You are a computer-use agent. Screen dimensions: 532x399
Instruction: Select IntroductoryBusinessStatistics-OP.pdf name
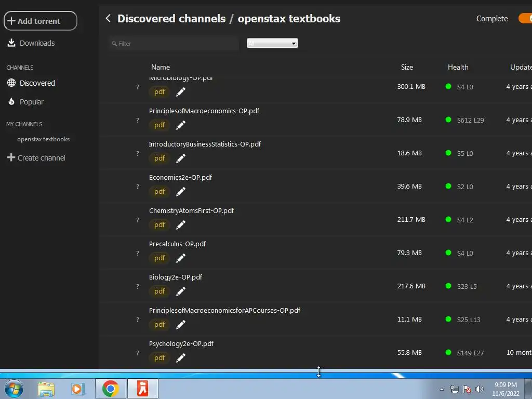[205, 144]
